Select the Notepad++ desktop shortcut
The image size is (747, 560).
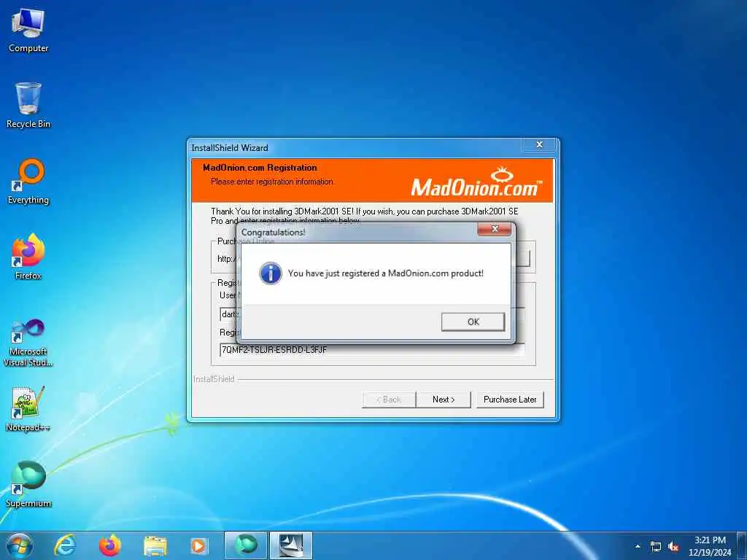[28, 409]
